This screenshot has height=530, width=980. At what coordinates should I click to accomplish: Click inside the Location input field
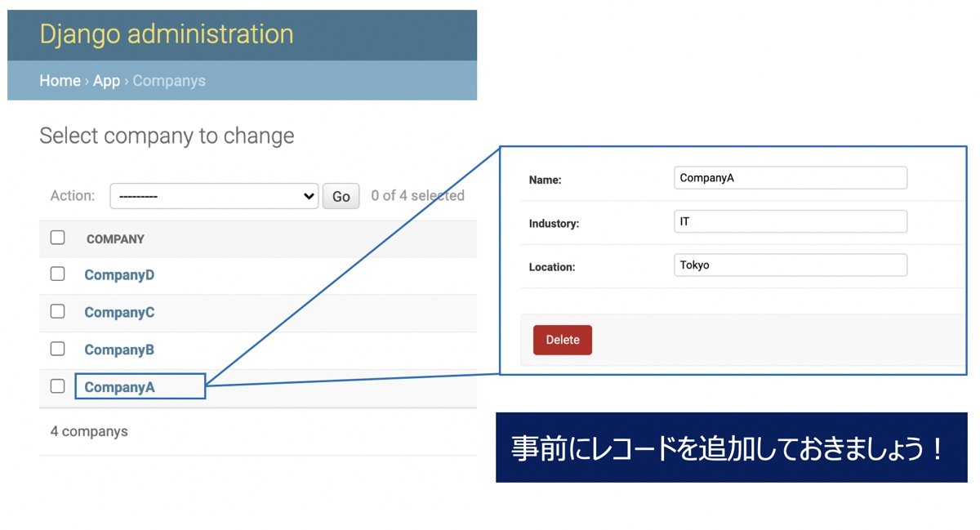(790, 265)
